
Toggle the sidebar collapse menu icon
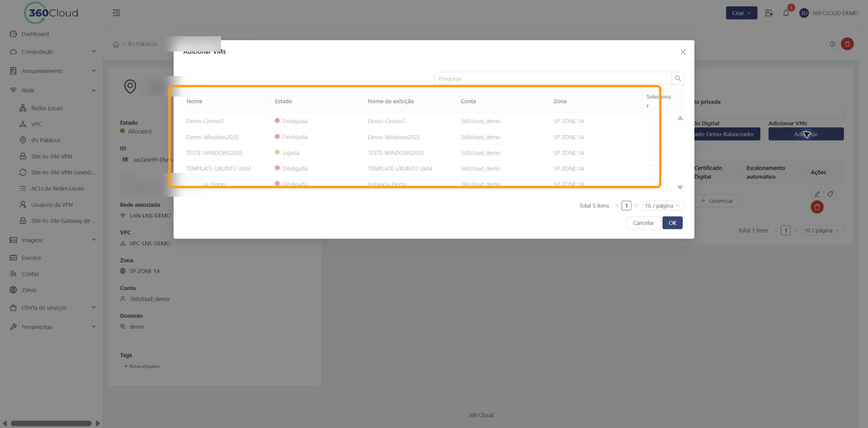click(117, 13)
